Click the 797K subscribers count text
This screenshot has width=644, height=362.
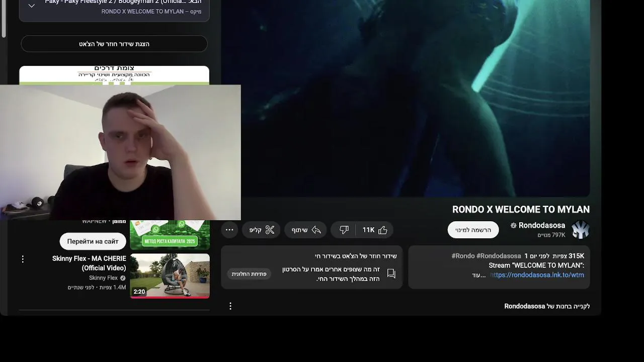pyautogui.click(x=551, y=235)
